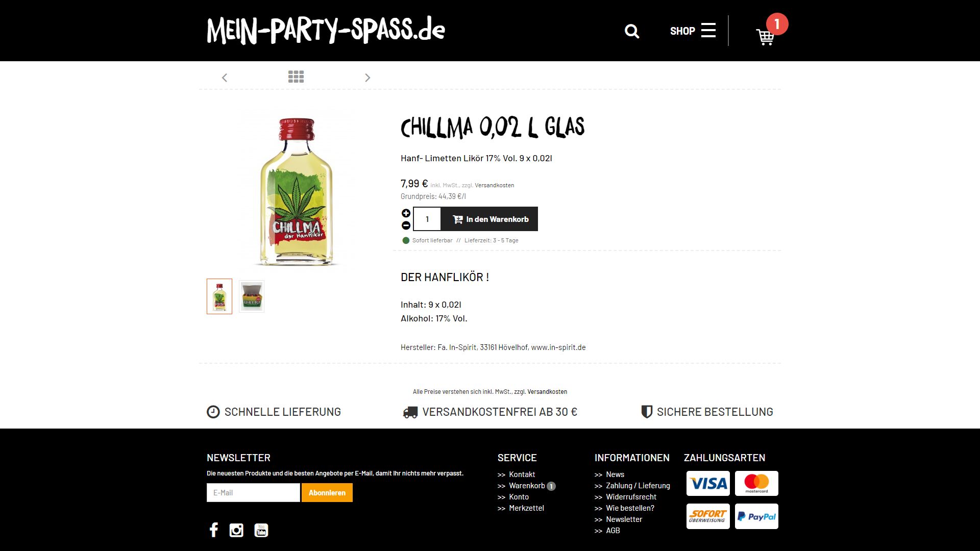
Task: Select the first bottle thumbnail
Action: (219, 296)
